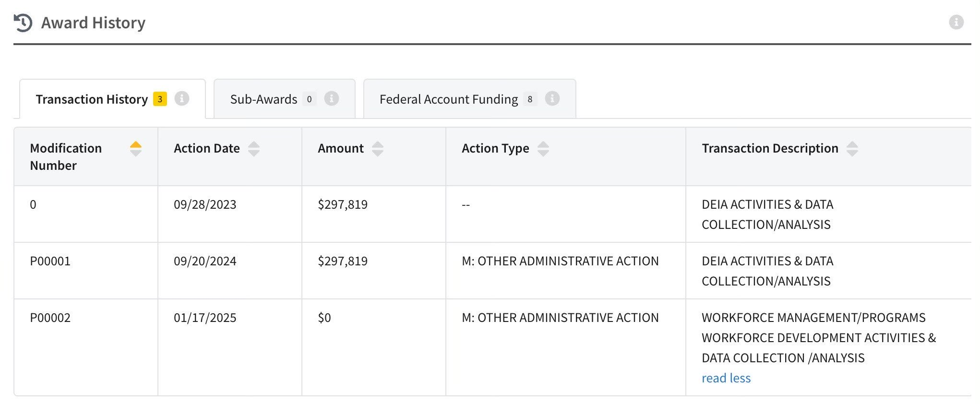Click $297,819 amount in row P00001

[x=343, y=261]
